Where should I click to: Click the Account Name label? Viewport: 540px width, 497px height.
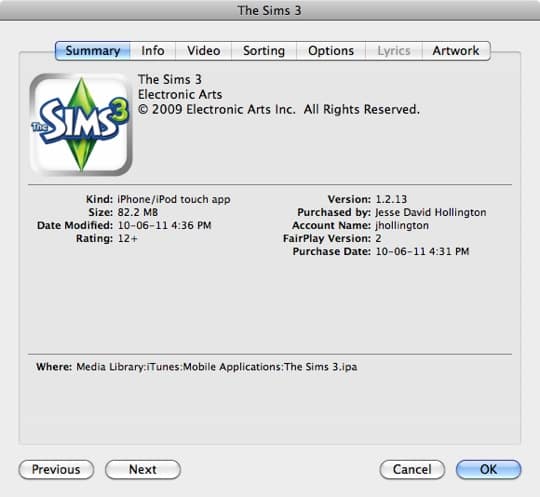coord(331,225)
